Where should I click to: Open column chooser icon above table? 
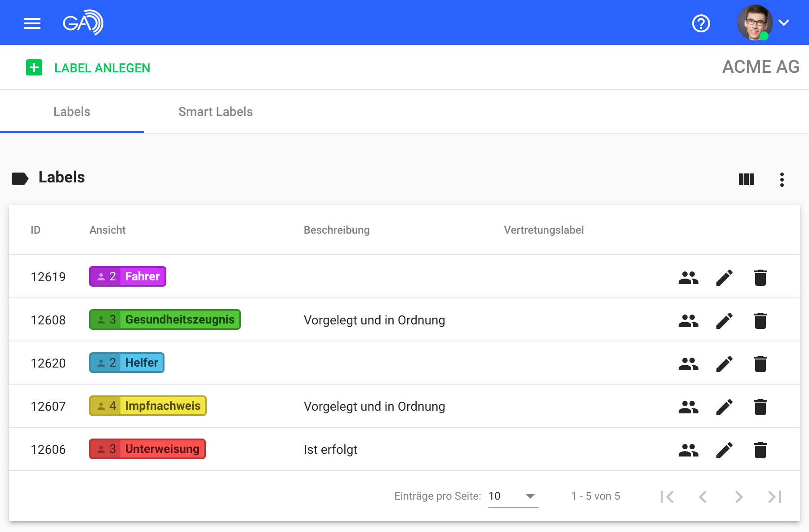(746, 179)
